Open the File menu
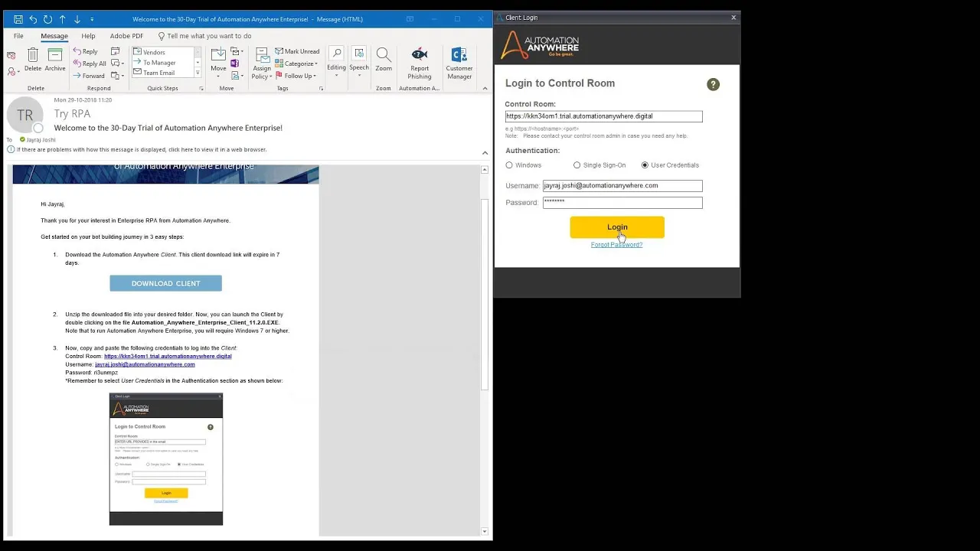 pos(18,36)
